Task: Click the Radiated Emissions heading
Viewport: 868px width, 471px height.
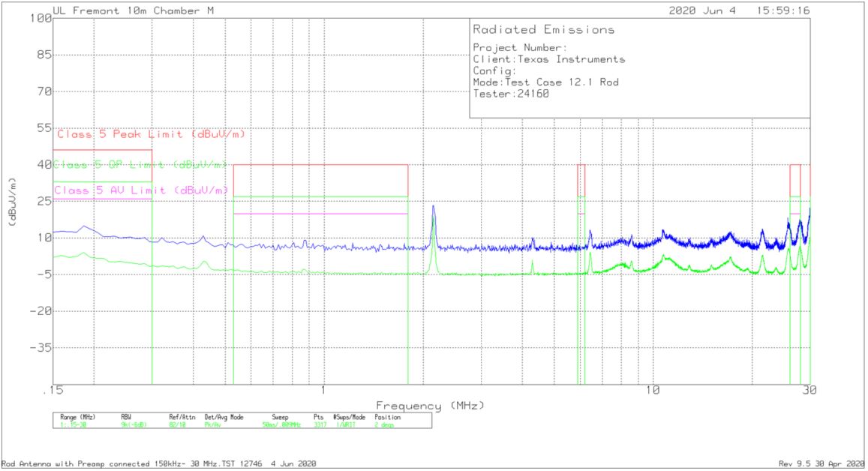Action: click(x=542, y=30)
